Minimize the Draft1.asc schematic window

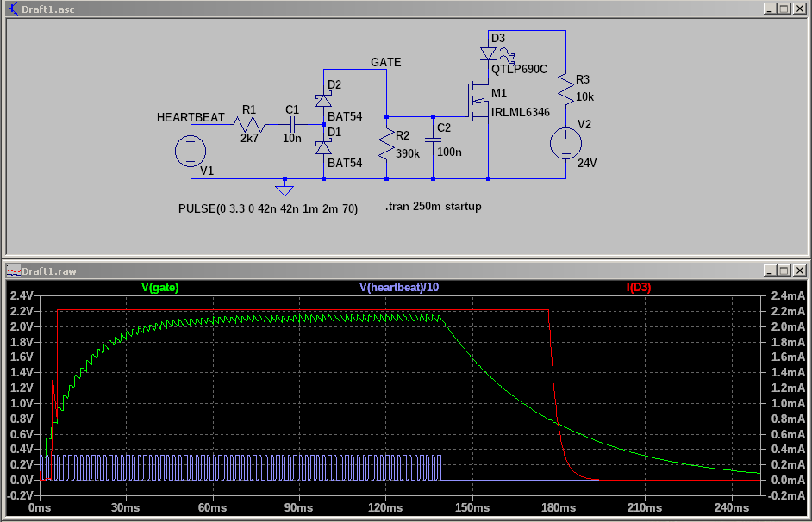point(770,9)
